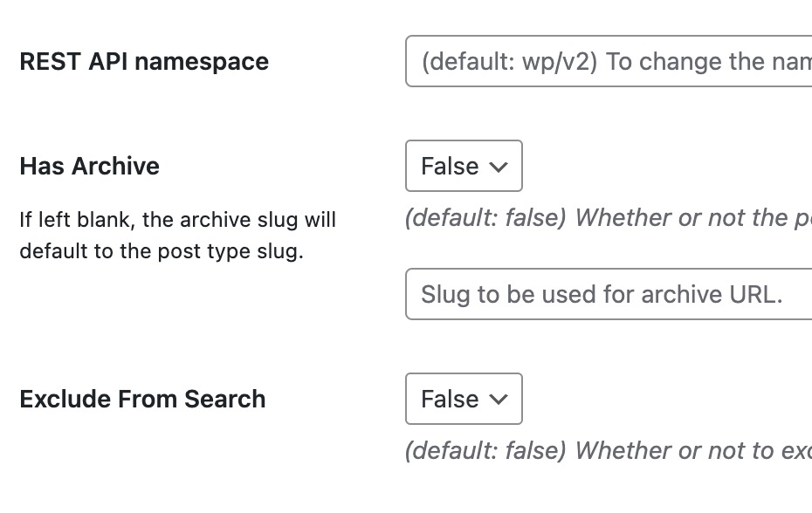Image resolution: width=812 pixels, height=513 pixels.
Task: Click the word "Search" in Exclude From Search label
Action: point(226,400)
